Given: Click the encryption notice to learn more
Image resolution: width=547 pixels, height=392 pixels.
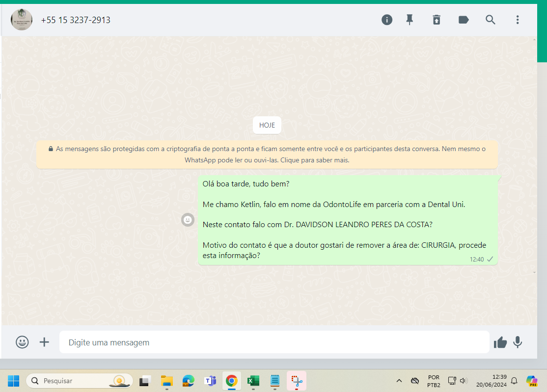Looking at the screenshot, I should 267,155.
